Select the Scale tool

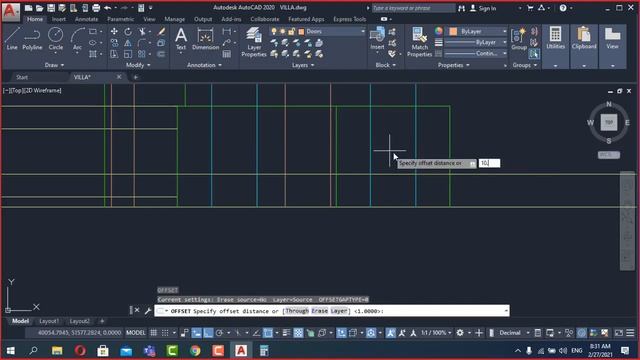point(128,54)
